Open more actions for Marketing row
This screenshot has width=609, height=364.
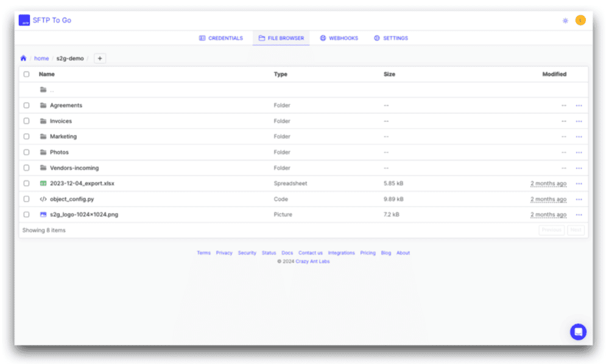point(579,136)
